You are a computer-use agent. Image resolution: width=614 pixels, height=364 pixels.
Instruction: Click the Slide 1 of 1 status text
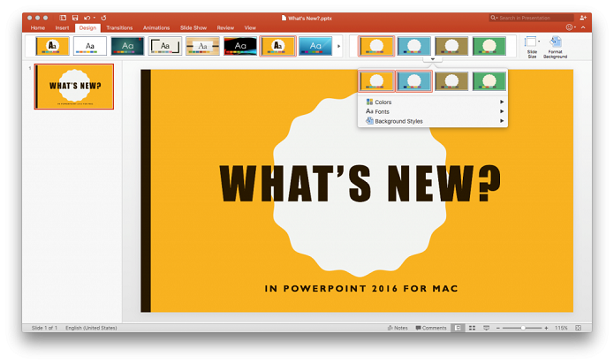(x=44, y=328)
